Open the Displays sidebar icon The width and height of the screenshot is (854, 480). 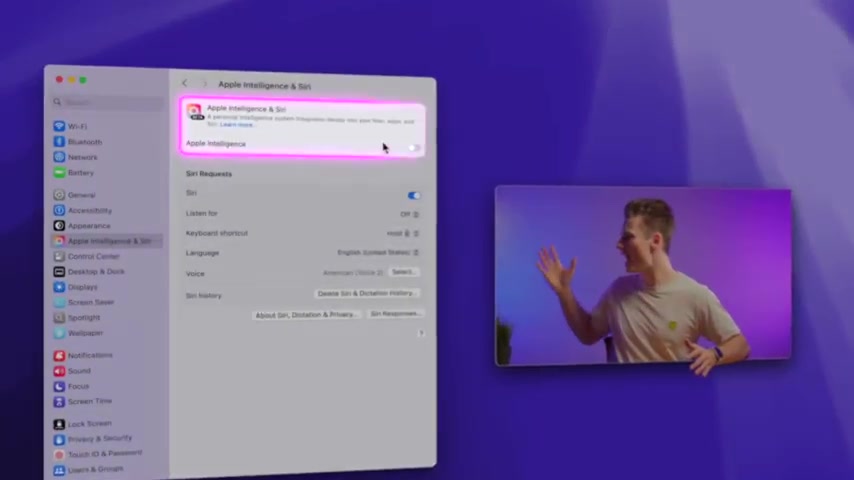[x=59, y=287]
